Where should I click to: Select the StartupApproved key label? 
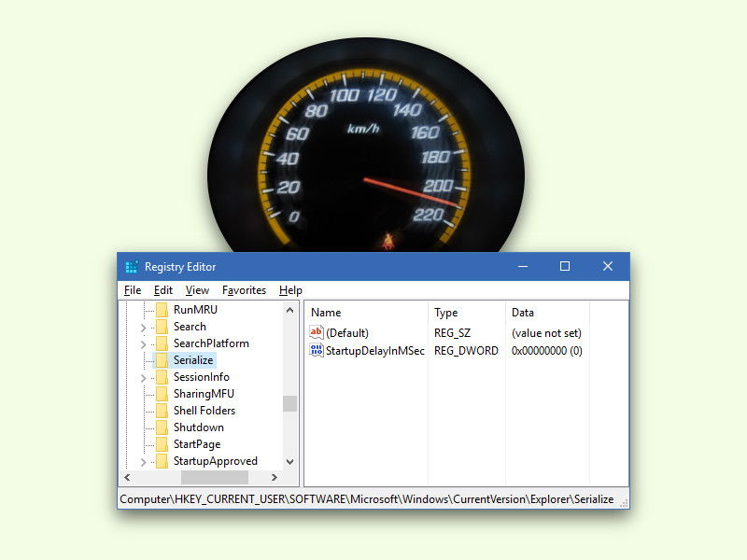(216, 461)
